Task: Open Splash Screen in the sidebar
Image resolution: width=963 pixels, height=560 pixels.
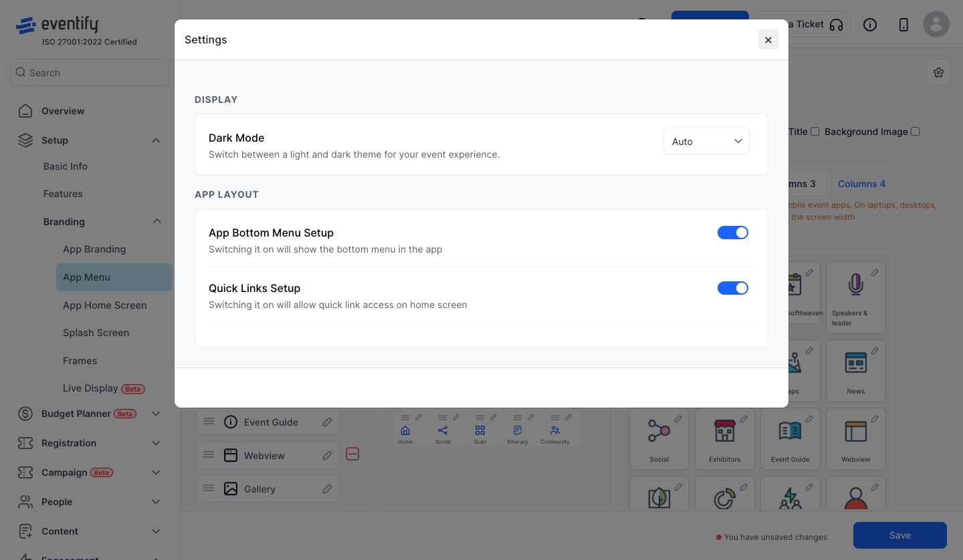Action: pyautogui.click(x=96, y=333)
